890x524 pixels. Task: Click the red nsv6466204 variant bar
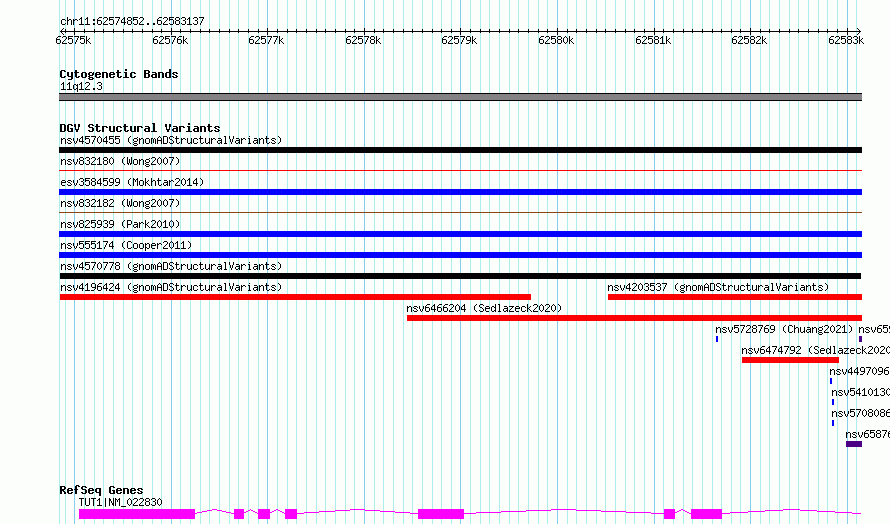click(635, 318)
